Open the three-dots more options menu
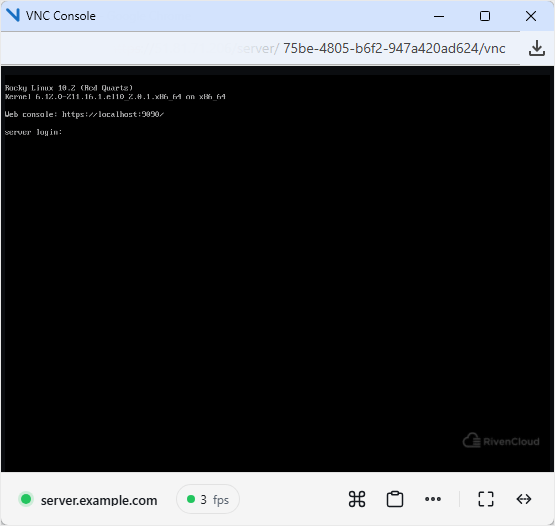 point(433,499)
